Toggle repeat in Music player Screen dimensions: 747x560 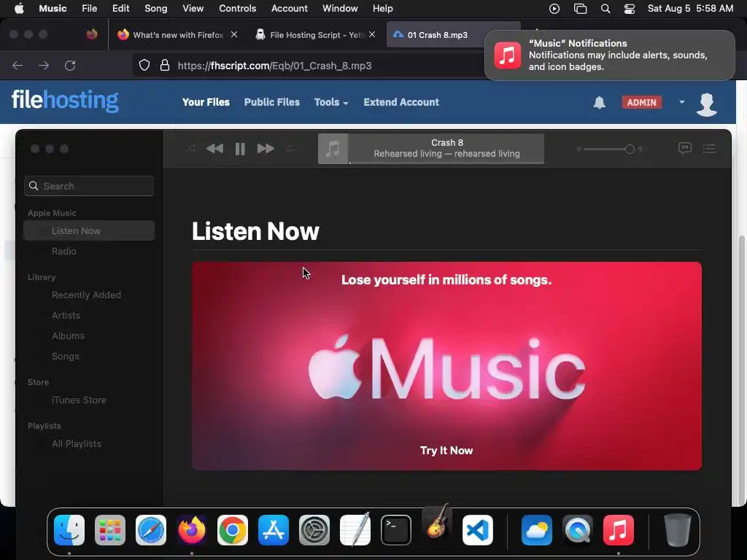click(x=290, y=149)
